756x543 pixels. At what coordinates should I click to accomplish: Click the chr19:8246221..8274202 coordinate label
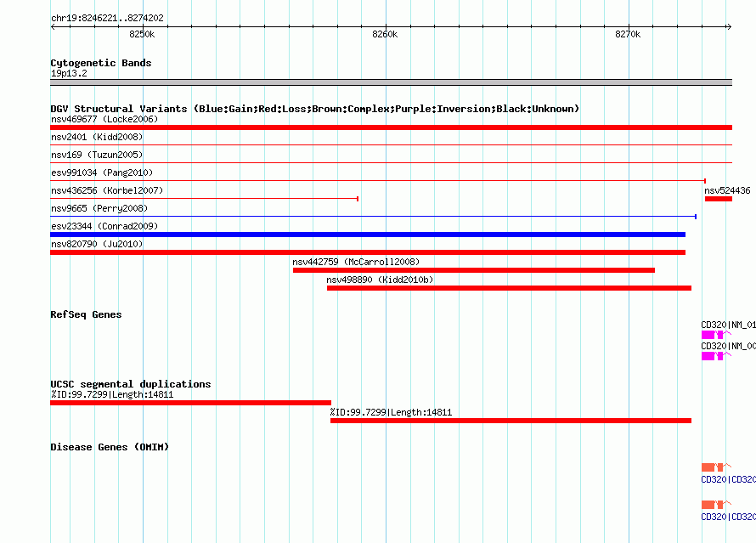tap(107, 18)
